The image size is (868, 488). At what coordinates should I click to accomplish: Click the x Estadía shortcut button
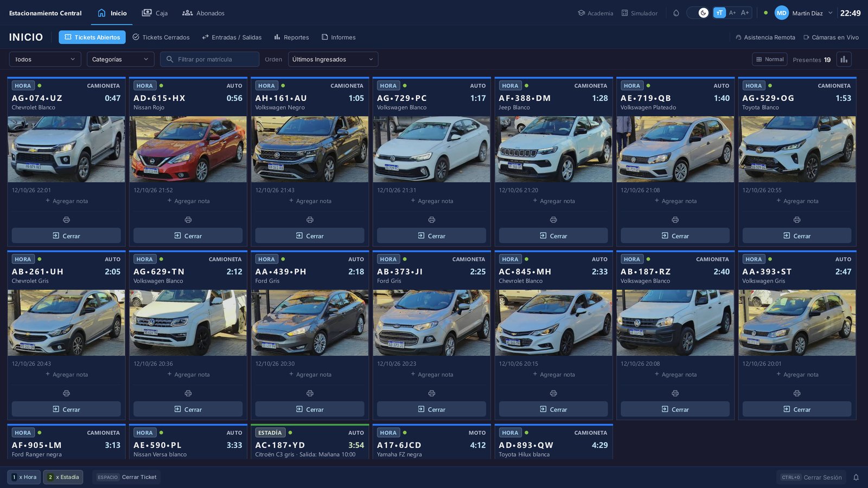click(x=63, y=477)
